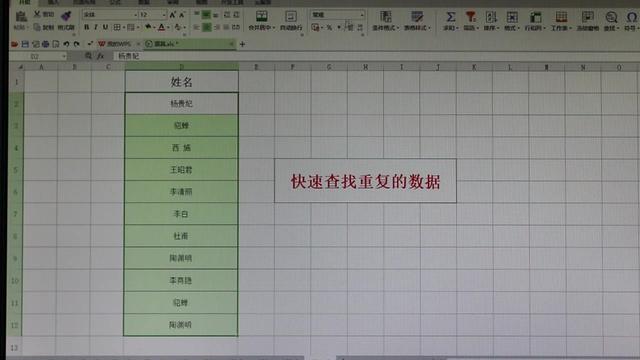The height and width of the screenshot is (360, 640).
Task: Click the Merge and Center icon
Action: click(x=262, y=16)
